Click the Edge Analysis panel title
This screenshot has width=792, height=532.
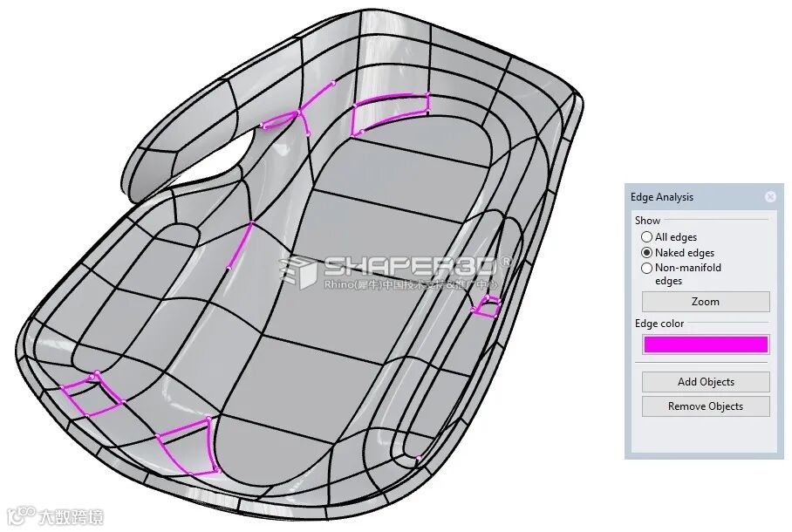click(x=662, y=197)
